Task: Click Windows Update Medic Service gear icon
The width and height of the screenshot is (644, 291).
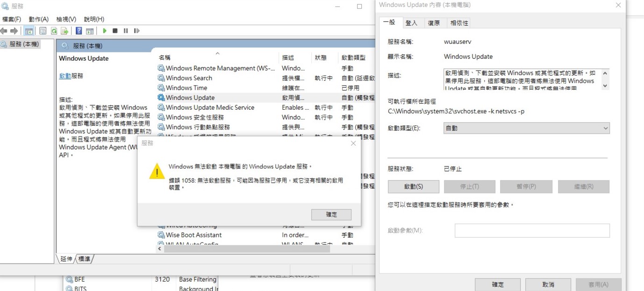Action: 161,107
